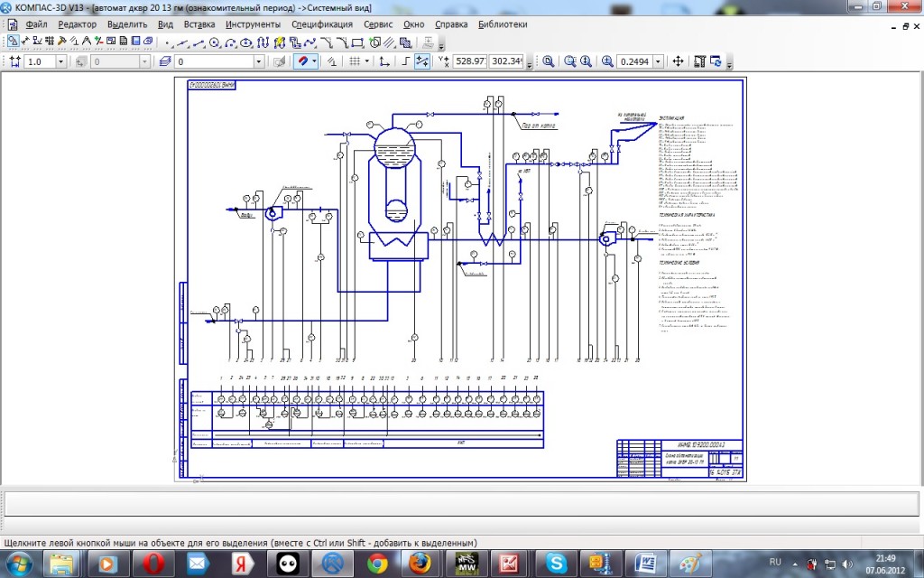
Task: Toggle the grid display button
Action: click(355, 61)
